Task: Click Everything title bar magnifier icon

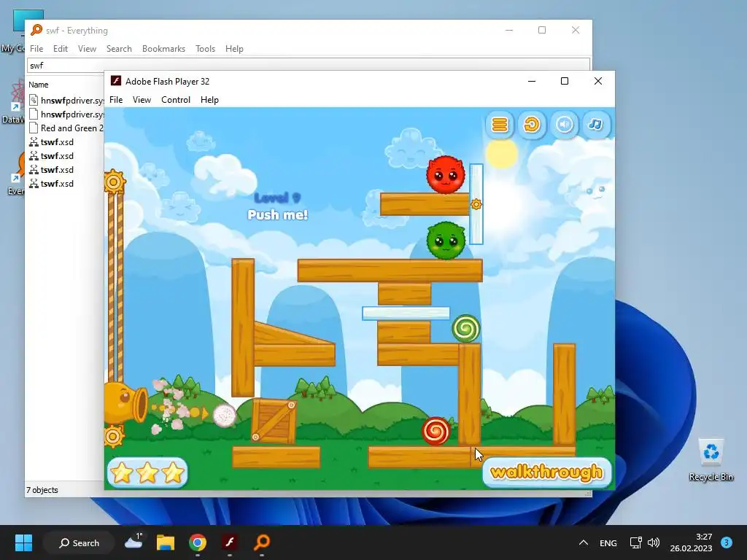Action: [36, 30]
